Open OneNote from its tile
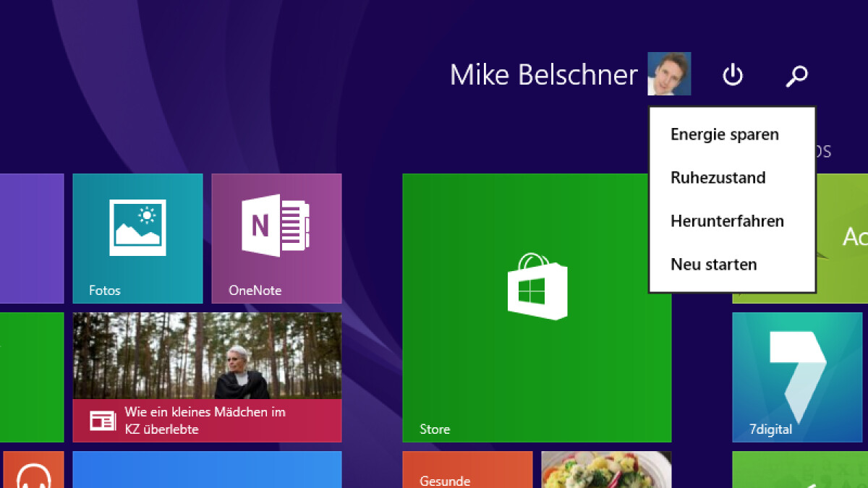 [276, 239]
